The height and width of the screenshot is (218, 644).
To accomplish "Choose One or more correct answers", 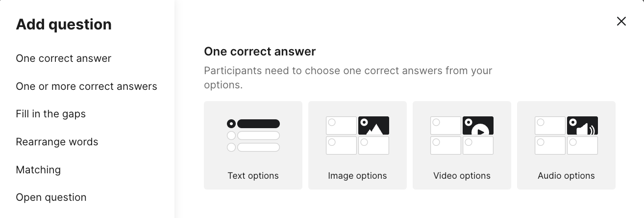I will click(x=86, y=86).
